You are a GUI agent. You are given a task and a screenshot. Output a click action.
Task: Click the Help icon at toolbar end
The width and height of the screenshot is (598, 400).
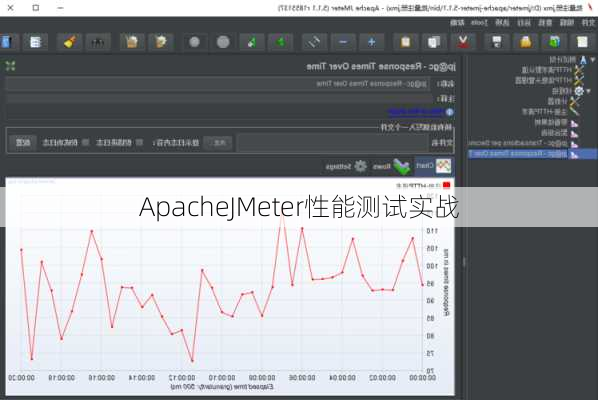coord(6,42)
